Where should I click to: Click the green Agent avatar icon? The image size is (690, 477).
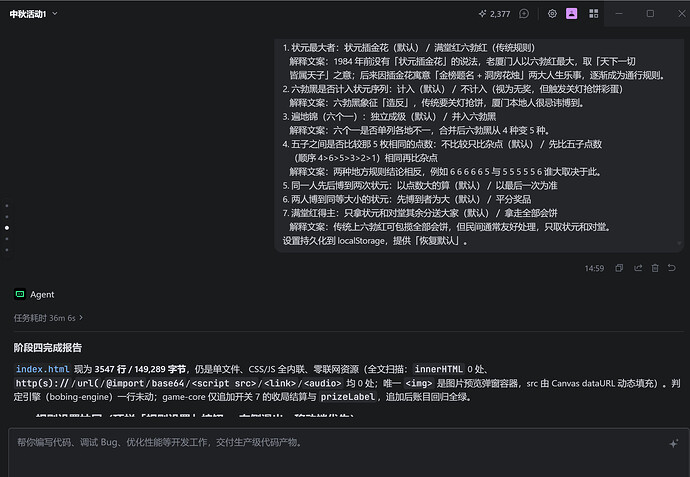pyautogui.click(x=20, y=294)
